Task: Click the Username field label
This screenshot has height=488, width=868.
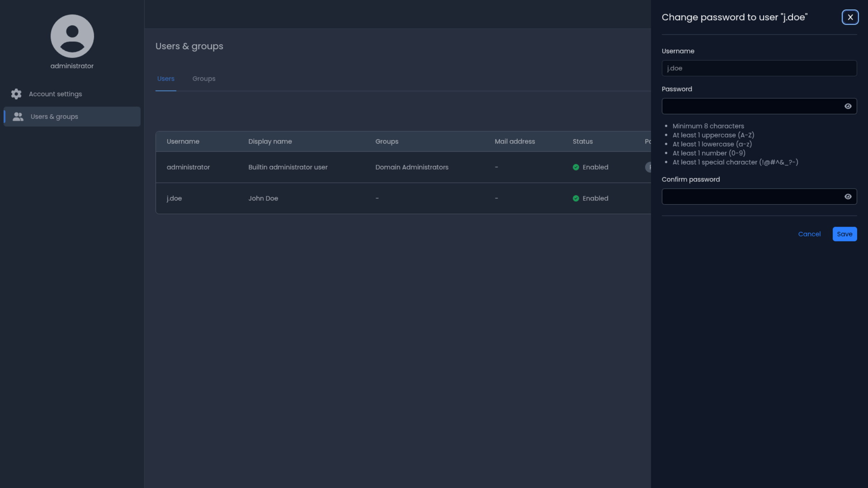Action: pos(678,51)
